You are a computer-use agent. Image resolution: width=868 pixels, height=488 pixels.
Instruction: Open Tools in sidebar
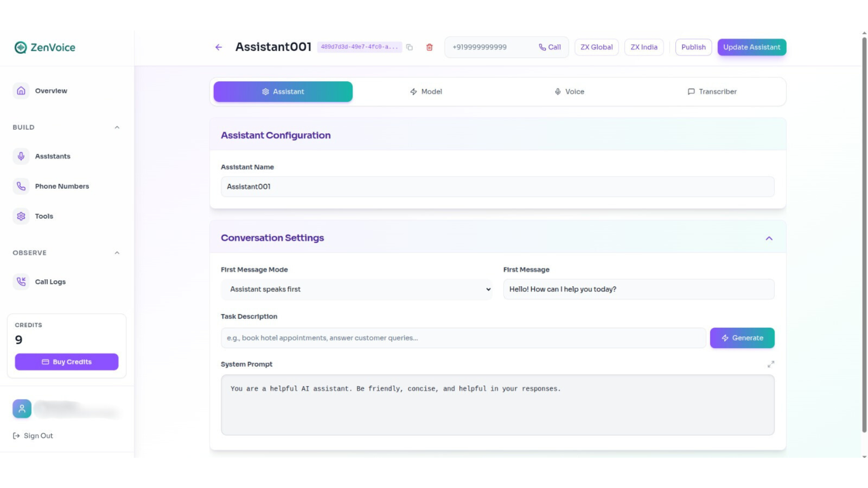point(44,216)
